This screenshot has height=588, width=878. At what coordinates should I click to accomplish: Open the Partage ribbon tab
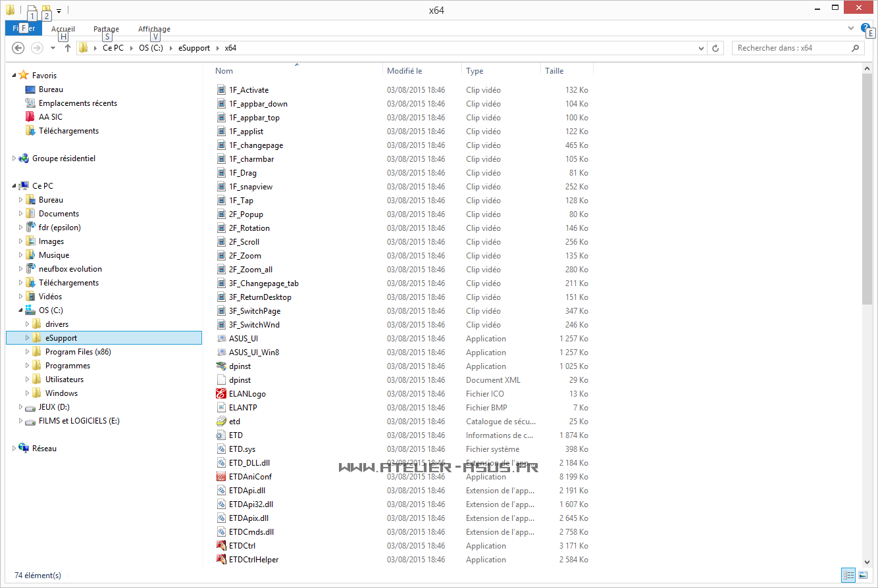click(x=106, y=29)
